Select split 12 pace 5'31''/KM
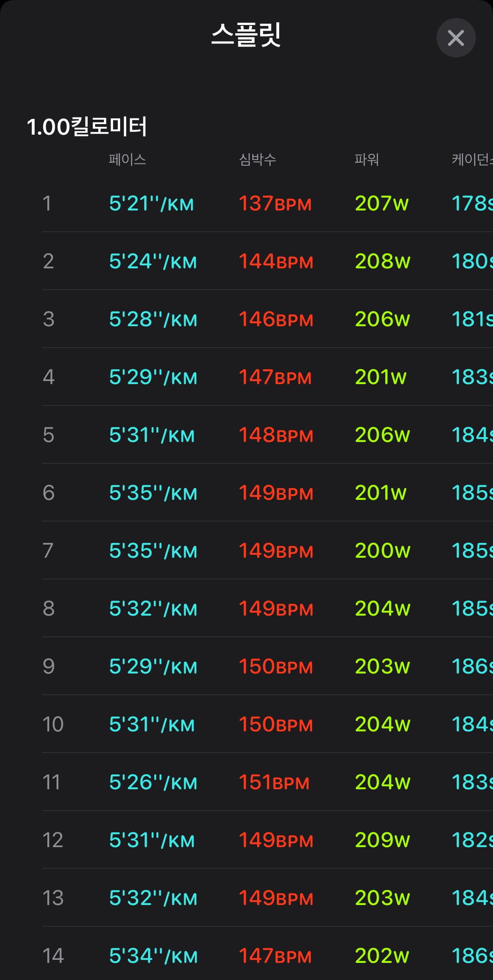Screen dimensions: 493x980 [152, 840]
